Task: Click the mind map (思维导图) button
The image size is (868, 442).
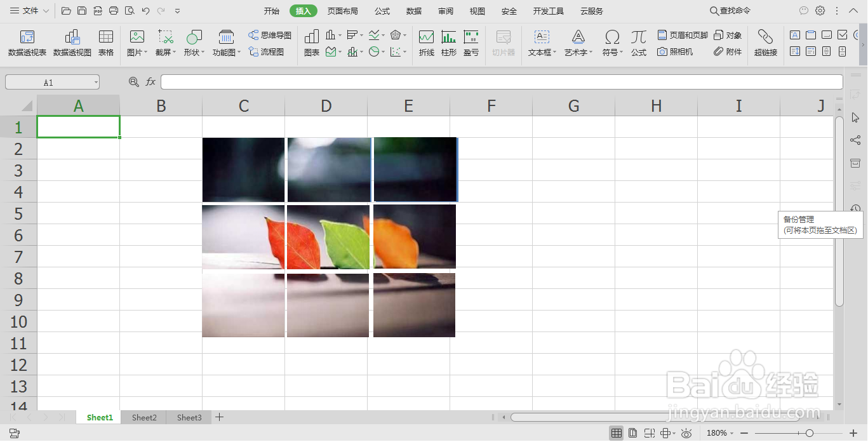Action: coord(270,35)
